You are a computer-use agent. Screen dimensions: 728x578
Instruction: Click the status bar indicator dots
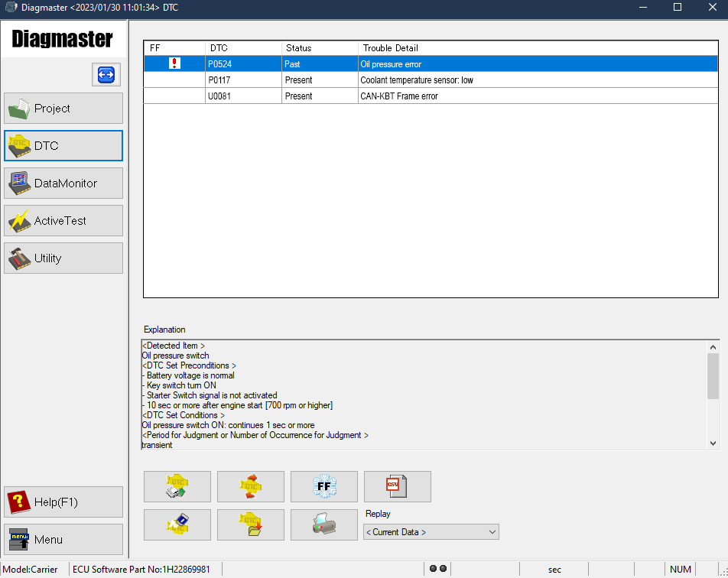(438, 569)
